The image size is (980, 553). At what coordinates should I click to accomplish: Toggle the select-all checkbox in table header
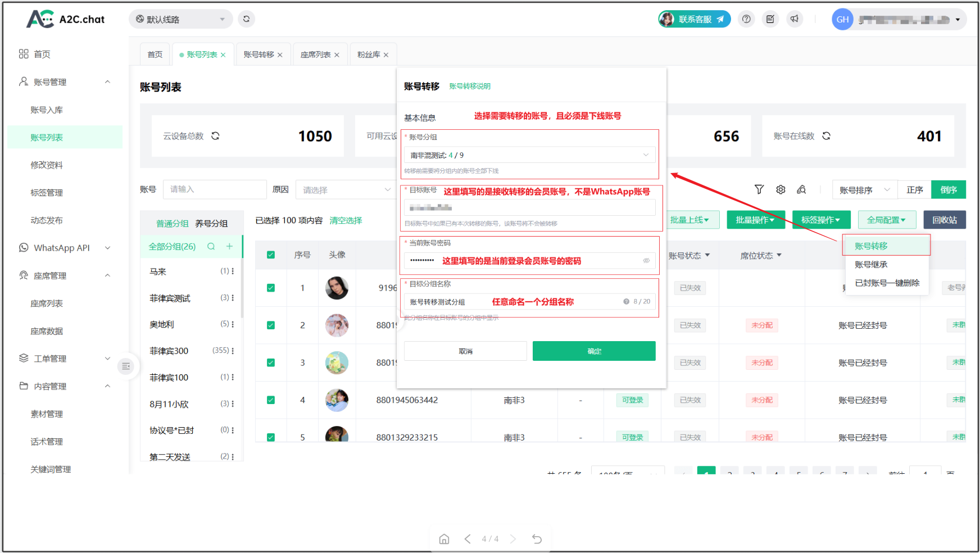pyautogui.click(x=271, y=255)
